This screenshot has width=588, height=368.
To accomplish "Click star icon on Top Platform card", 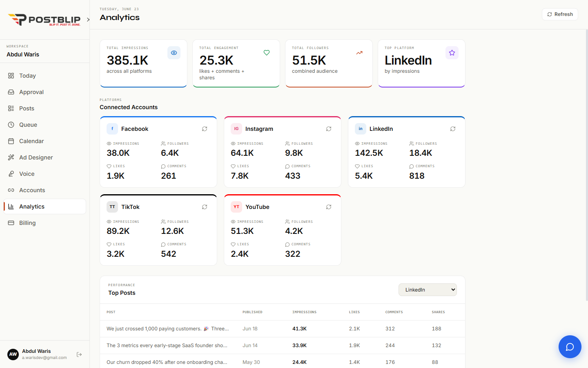I will point(452,53).
